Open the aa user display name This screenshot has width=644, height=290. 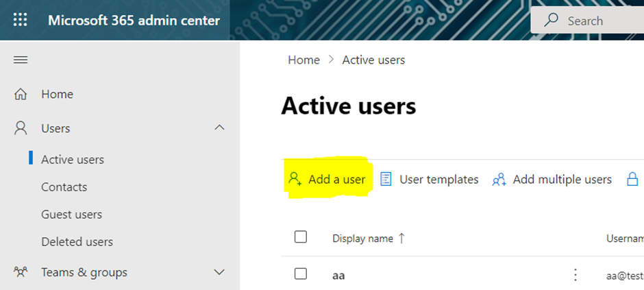pyautogui.click(x=338, y=275)
